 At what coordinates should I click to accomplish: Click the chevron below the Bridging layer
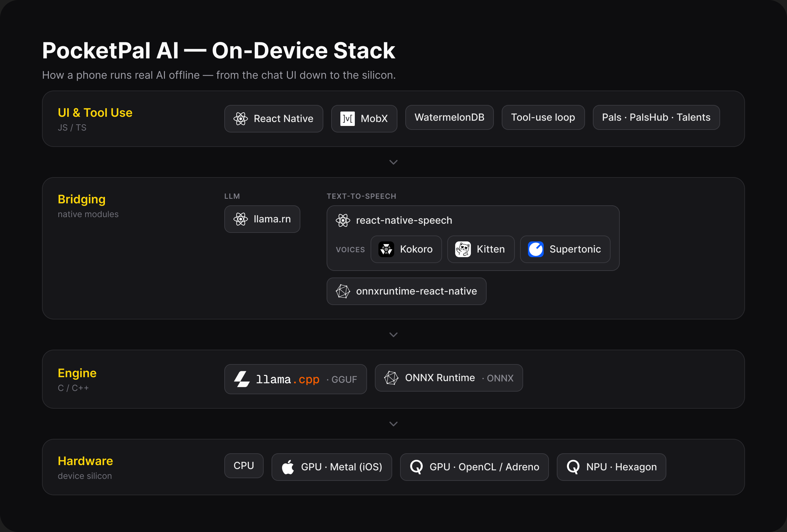click(x=393, y=335)
